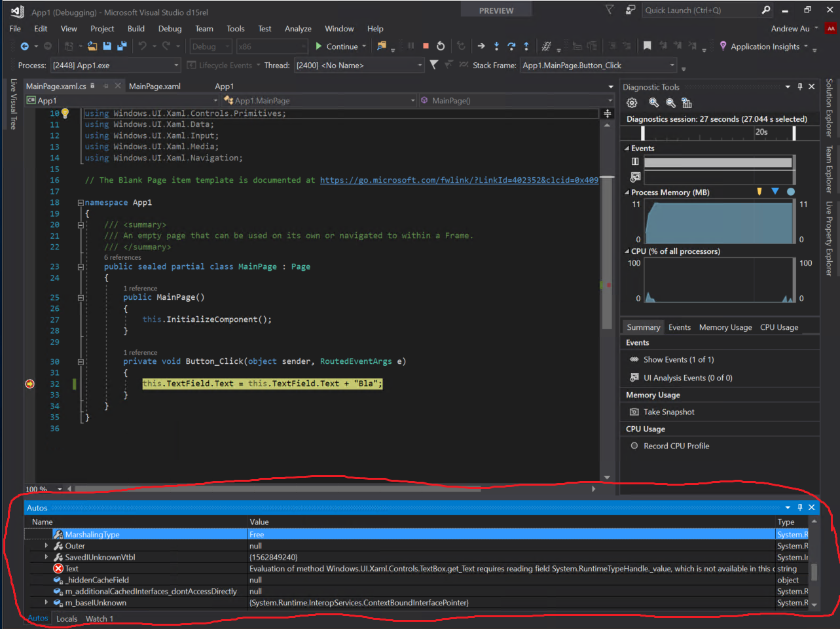Image resolution: width=840 pixels, height=629 pixels.
Task: Click the bookmark icon in toolbar
Action: (647, 46)
